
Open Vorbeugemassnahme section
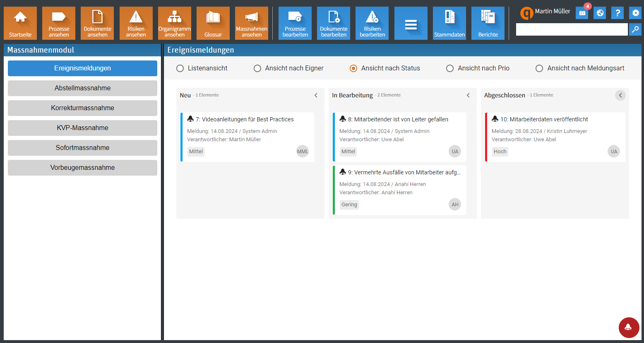82,168
